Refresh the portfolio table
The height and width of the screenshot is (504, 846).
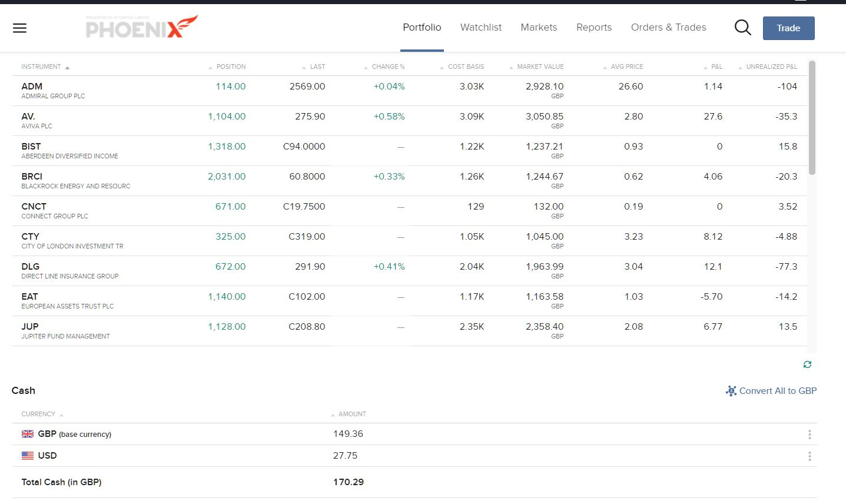click(807, 364)
